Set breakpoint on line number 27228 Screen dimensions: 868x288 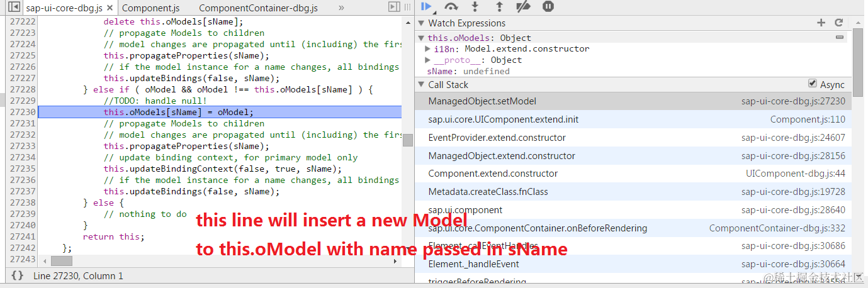[x=22, y=89]
